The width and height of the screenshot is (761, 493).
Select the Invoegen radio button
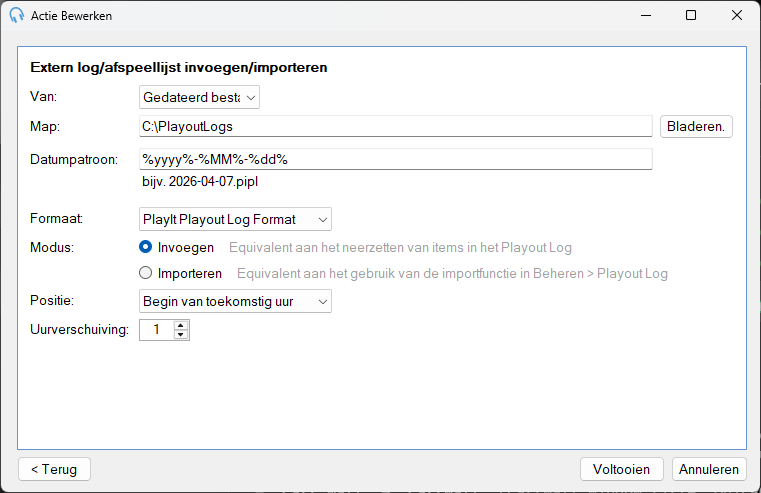point(145,247)
